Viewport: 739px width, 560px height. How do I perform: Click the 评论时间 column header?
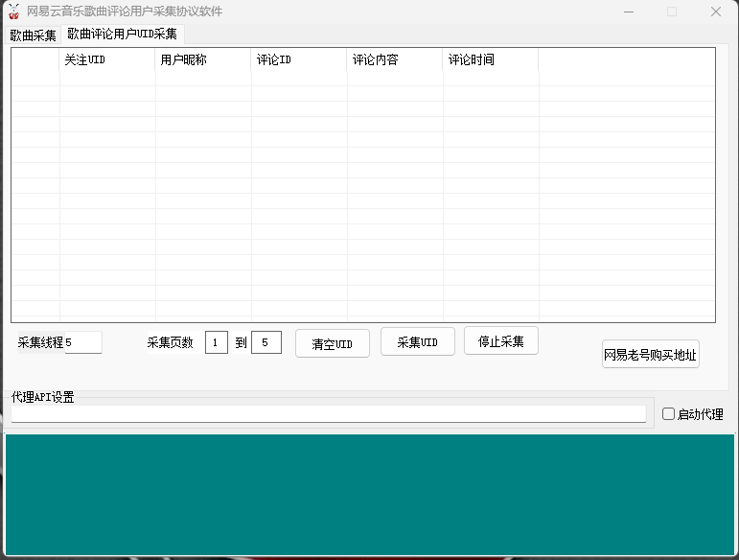(x=490, y=59)
